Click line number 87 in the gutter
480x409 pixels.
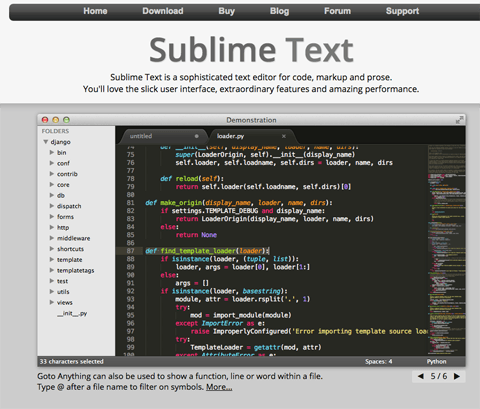pyautogui.click(x=130, y=251)
